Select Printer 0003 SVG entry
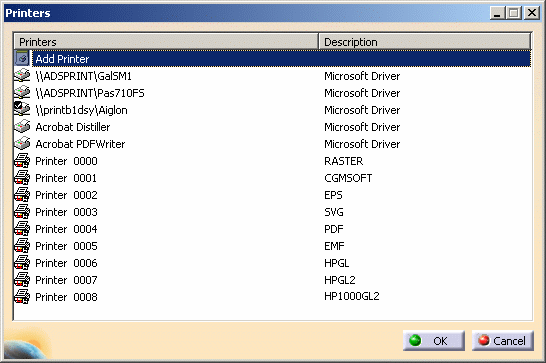The width and height of the screenshot is (546, 363). click(x=273, y=212)
